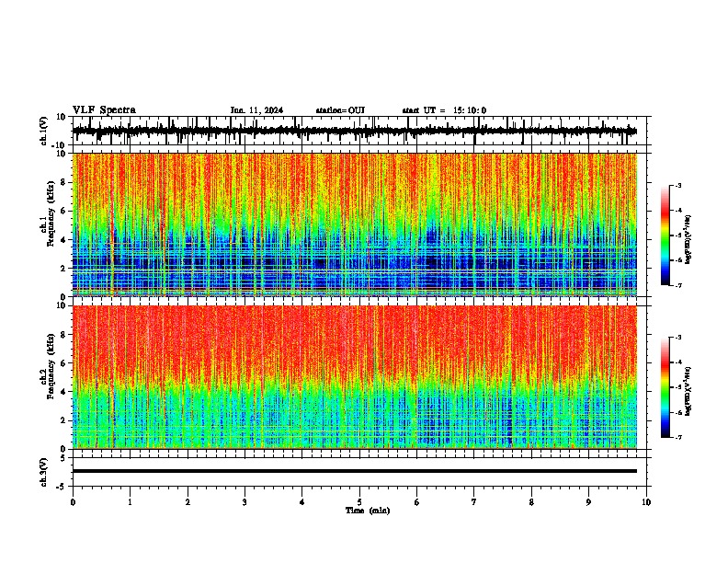Click the 'Time (min)' axis label

tap(368, 511)
